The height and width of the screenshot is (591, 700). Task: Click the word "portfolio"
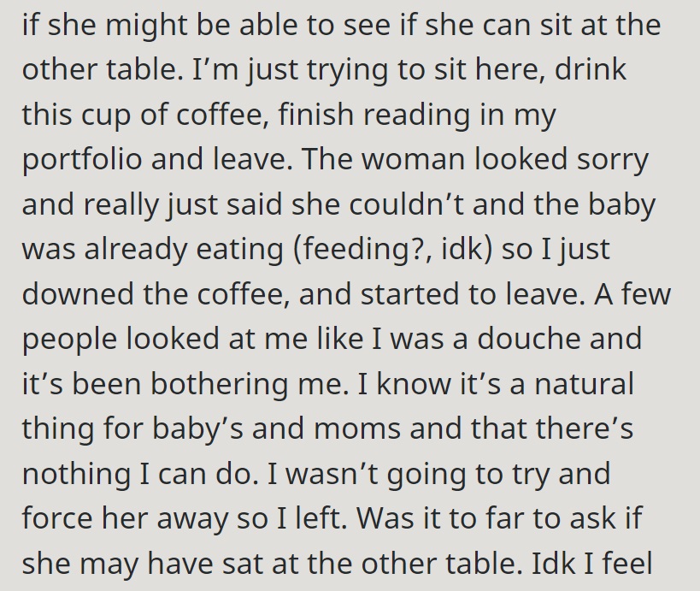point(82,160)
